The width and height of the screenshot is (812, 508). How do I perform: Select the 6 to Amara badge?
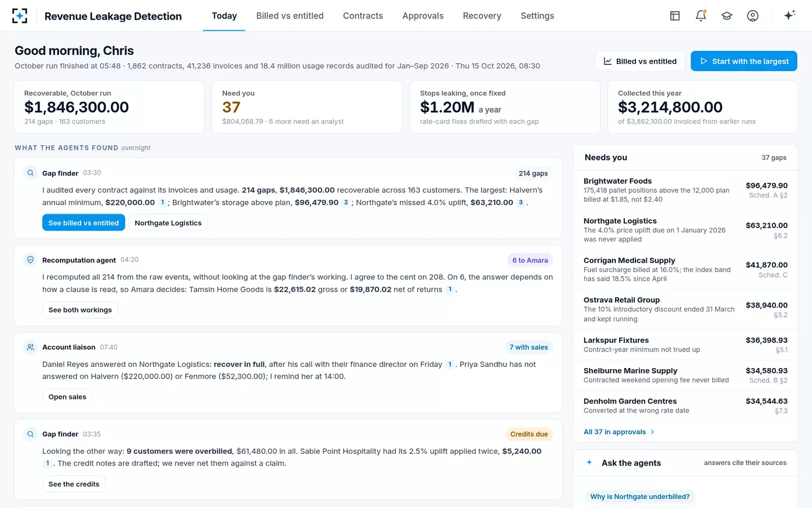point(530,260)
